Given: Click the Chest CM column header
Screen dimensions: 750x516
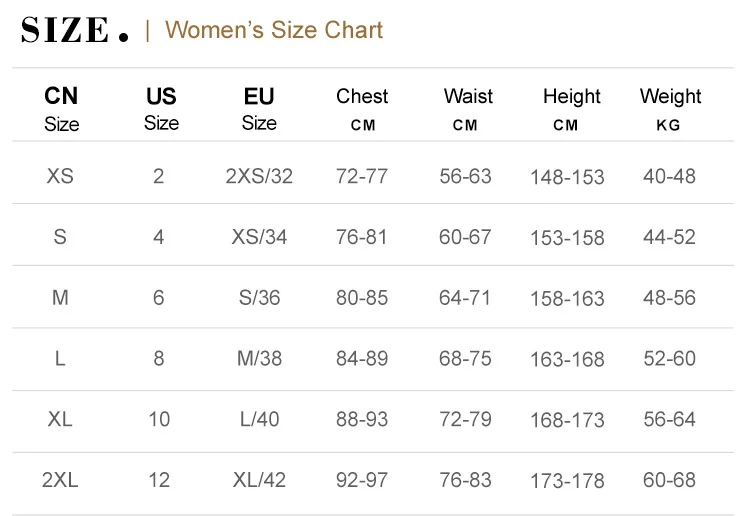Looking at the screenshot, I should point(362,109).
